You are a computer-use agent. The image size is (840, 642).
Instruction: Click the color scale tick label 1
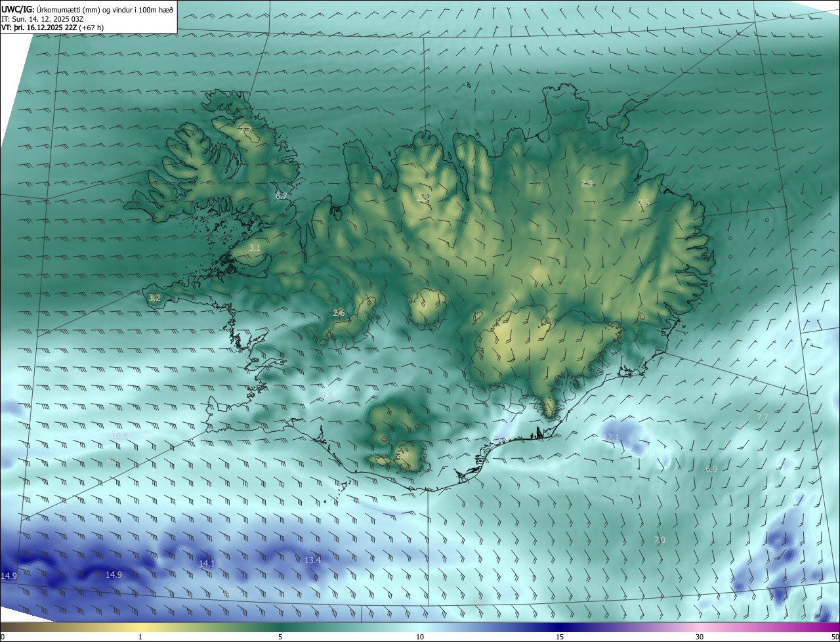(140, 637)
